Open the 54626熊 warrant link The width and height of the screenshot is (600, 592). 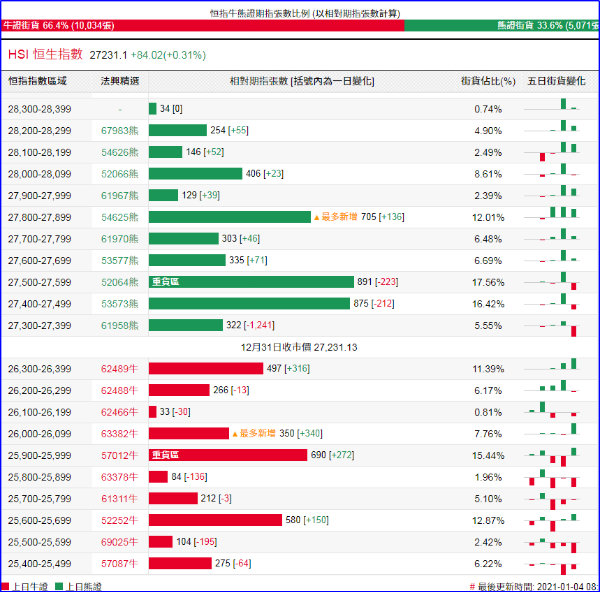119,152
